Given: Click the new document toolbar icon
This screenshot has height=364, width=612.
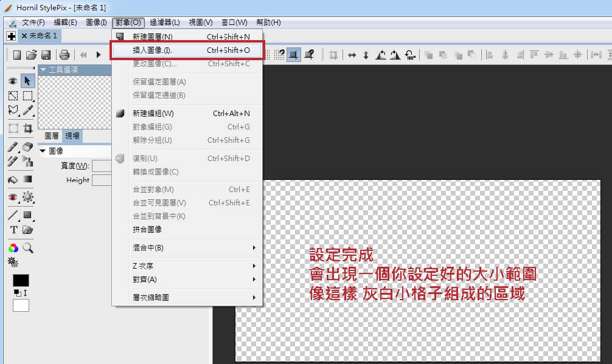Looking at the screenshot, I should pos(17,55).
